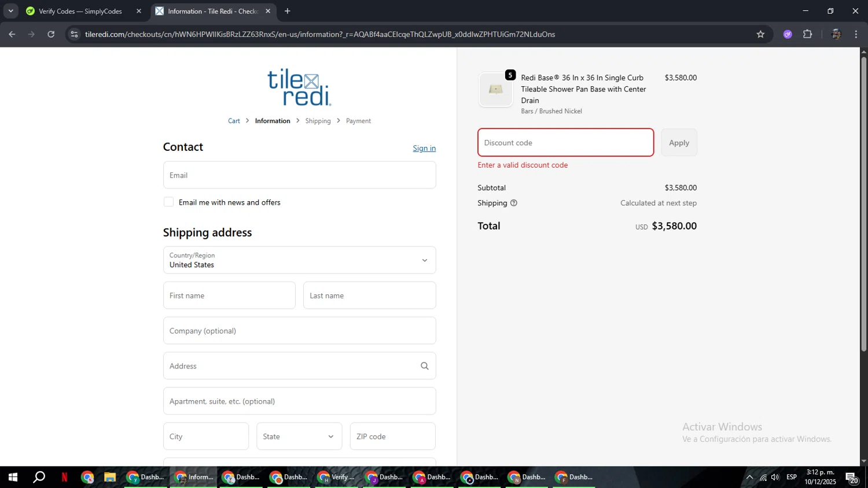Click the ZIP code field
The width and height of the screenshot is (868, 488).
point(392,437)
